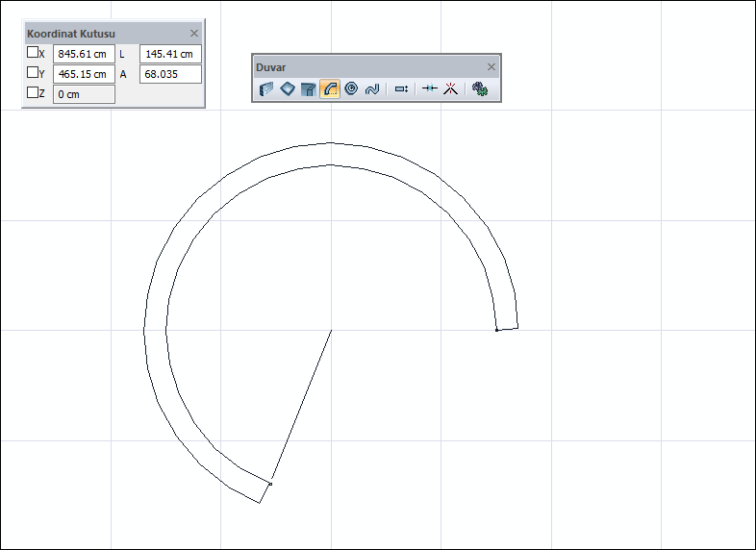756x550 pixels.
Task: Click the L length field showing 145.41 cm
Action: (170, 54)
